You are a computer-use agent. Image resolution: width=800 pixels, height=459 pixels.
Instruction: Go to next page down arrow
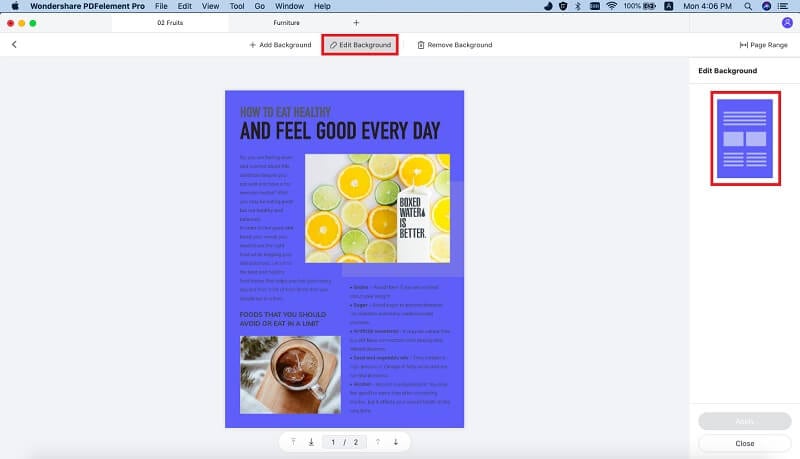coord(395,442)
